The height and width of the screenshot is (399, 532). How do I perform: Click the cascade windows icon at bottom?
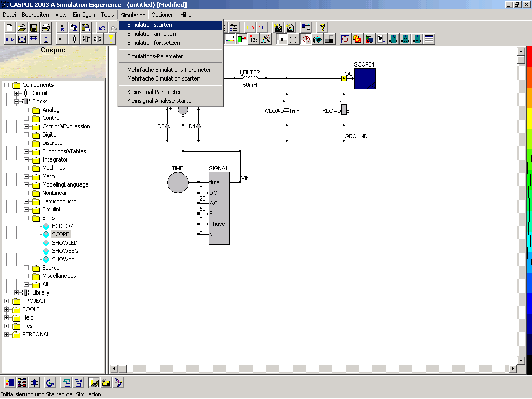point(78,382)
